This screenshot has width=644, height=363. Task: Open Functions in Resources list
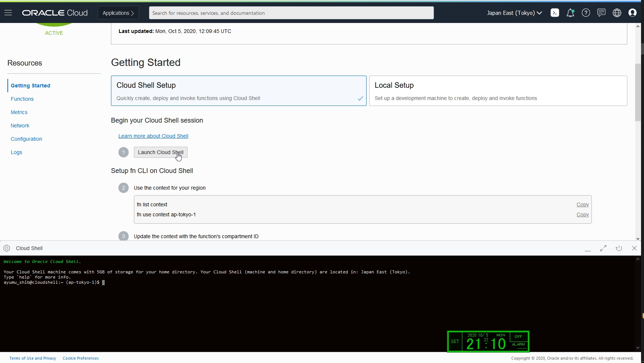coord(22,99)
